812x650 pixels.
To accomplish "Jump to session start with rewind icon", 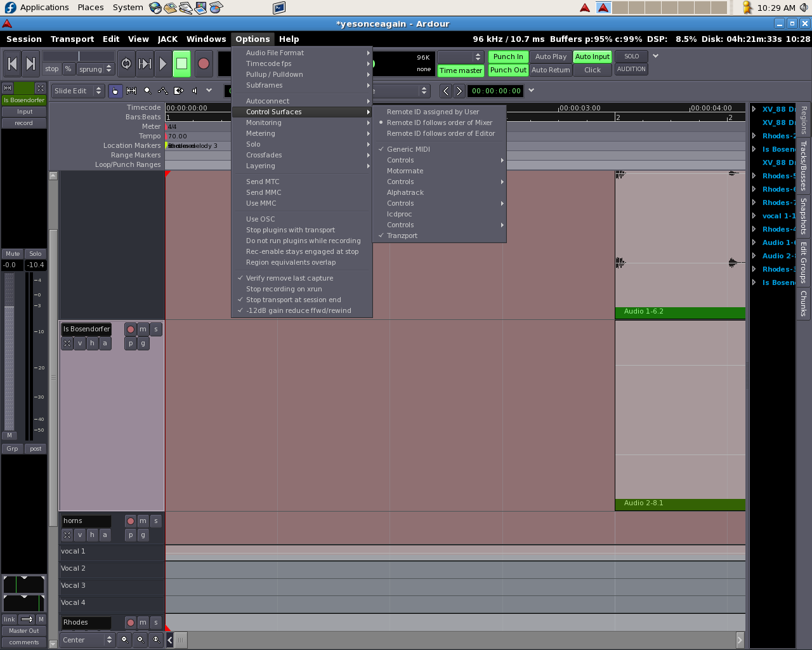I will click(x=12, y=63).
